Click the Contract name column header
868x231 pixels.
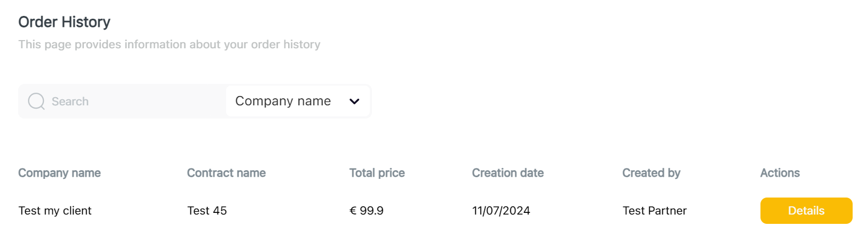(226, 173)
